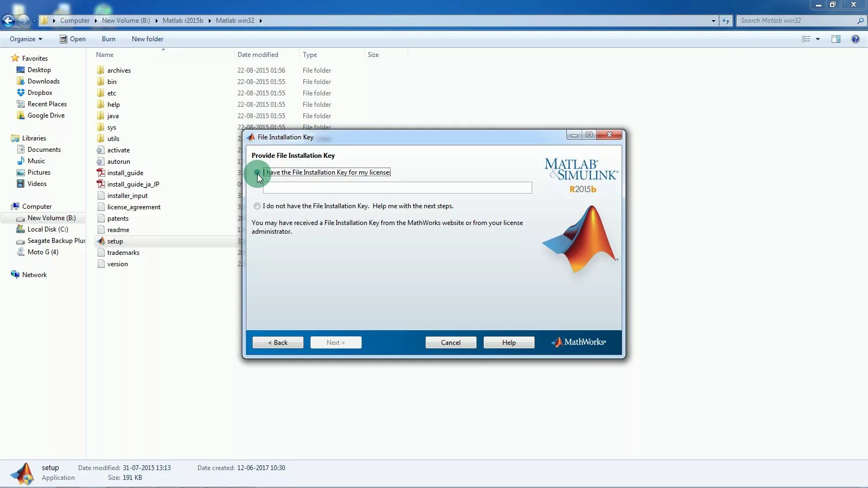This screenshot has height=488, width=868.
Task: Open Music library in navigation pane
Action: (x=36, y=161)
